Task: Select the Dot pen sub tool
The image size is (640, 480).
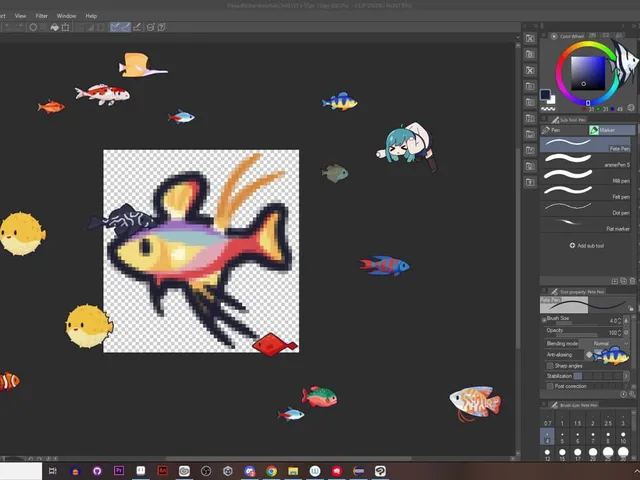Action: tap(587, 208)
